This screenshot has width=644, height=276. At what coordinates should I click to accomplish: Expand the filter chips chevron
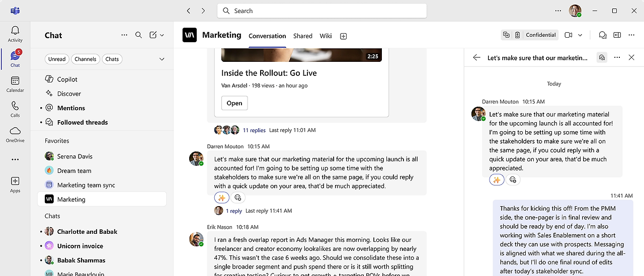162,59
